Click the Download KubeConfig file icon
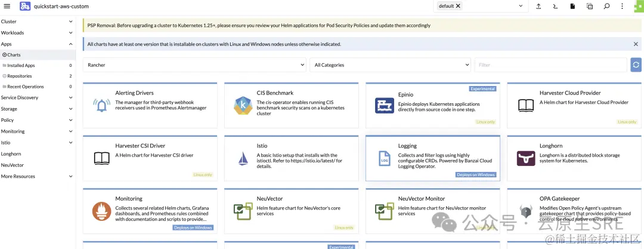The height and width of the screenshot is (249, 644). click(572, 6)
